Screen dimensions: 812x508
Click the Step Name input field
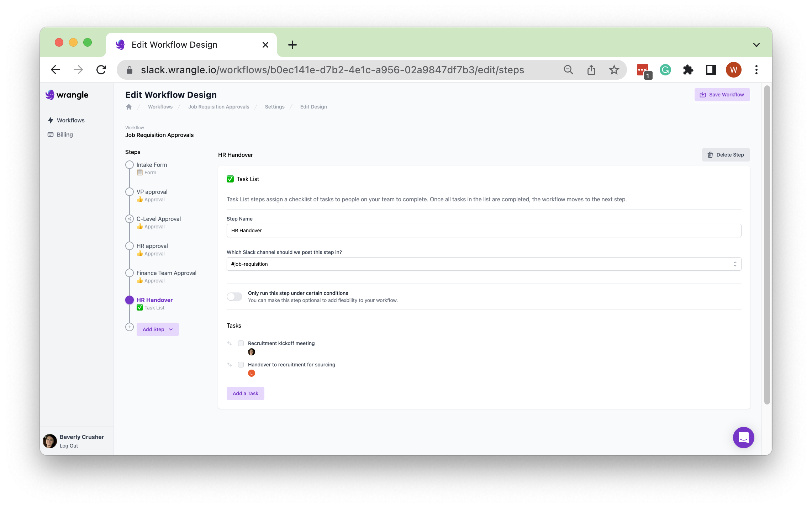pyautogui.click(x=484, y=231)
